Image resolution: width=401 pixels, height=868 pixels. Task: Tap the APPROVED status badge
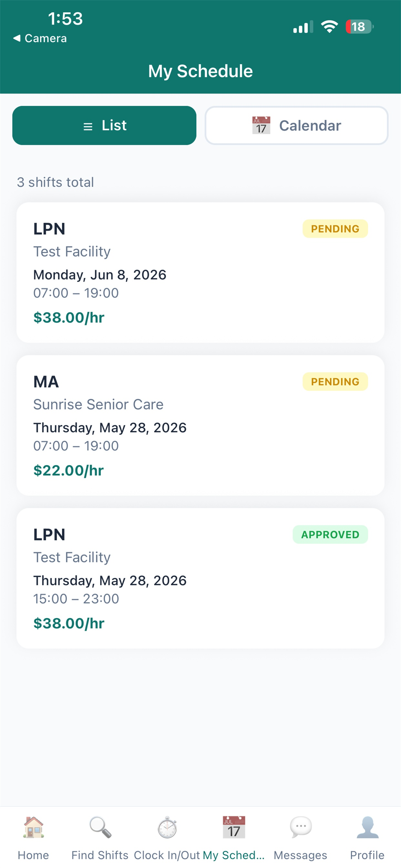330,534
